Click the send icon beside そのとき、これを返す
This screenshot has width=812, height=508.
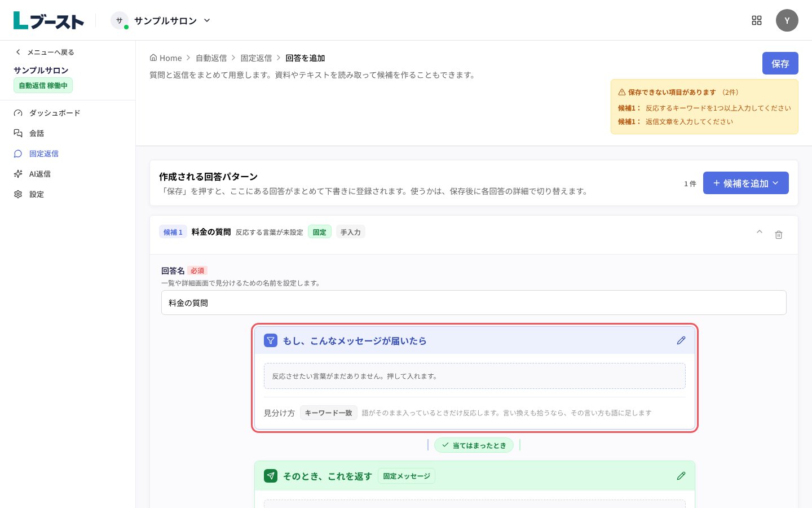[271, 476]
